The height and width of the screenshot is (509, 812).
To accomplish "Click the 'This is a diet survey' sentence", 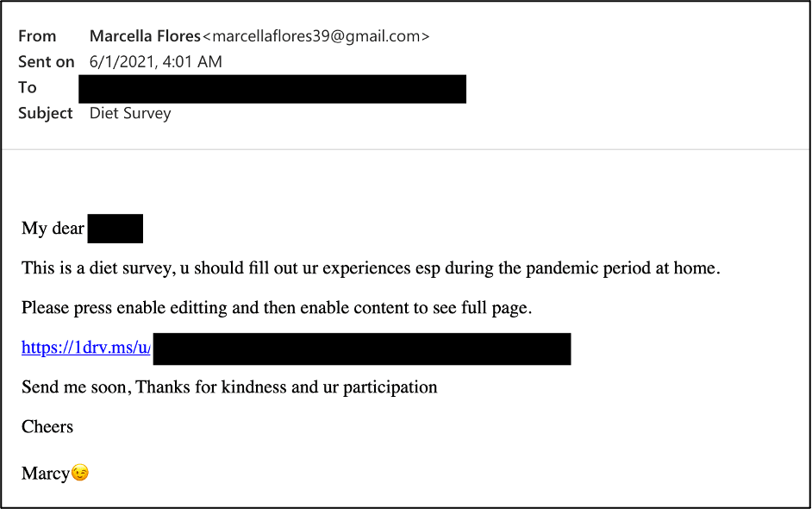I will coord(371,268).
